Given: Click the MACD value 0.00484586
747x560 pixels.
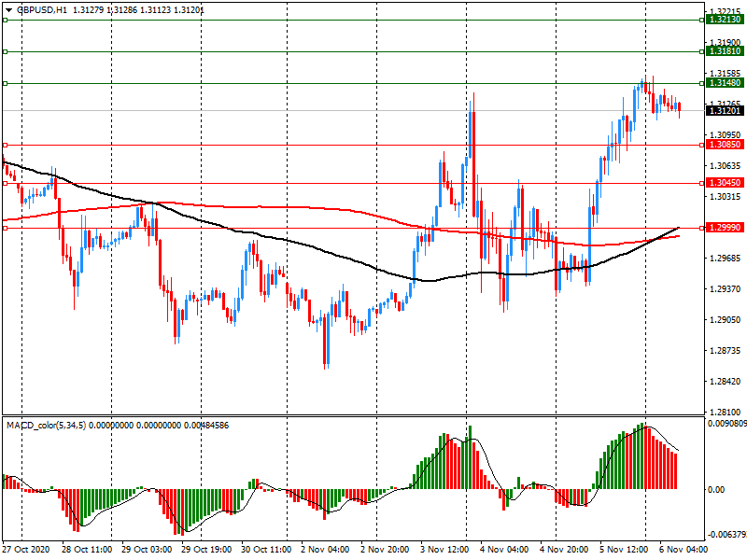Looking at the screenshot, I should (x=205, y=426).
